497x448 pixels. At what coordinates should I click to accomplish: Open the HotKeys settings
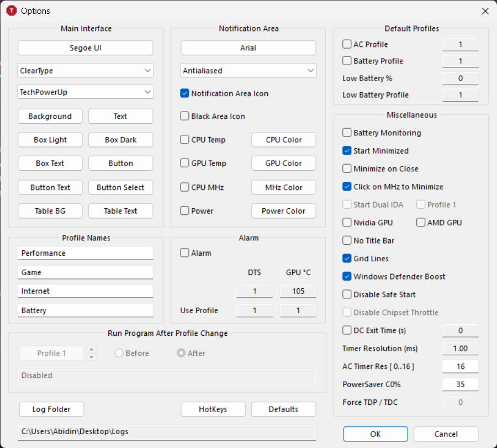point(213,409)
